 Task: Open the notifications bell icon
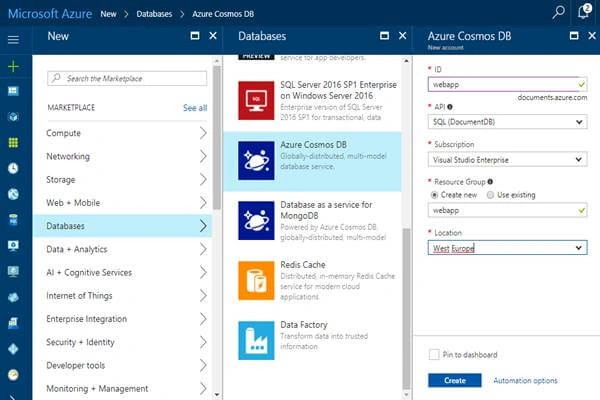point(584,12)
